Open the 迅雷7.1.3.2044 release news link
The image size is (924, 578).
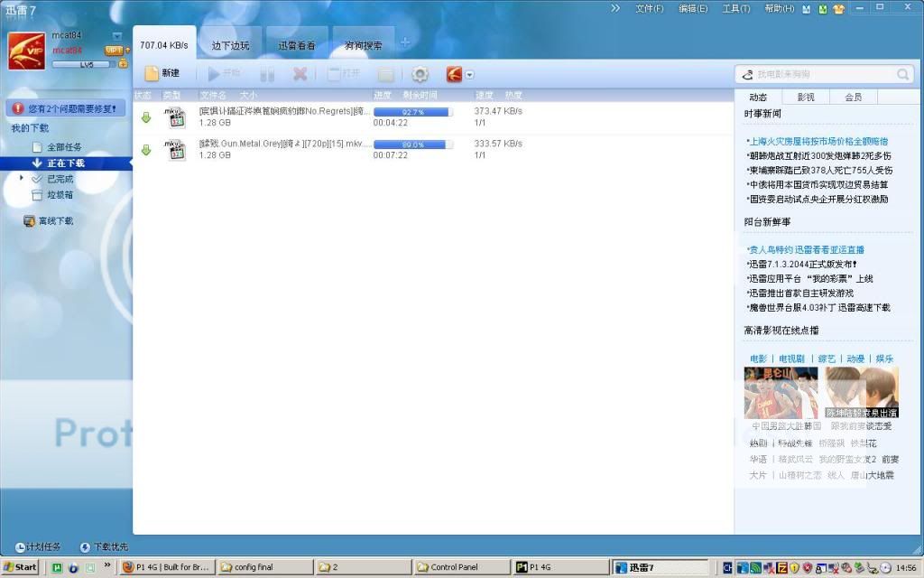tap(803, 264)
